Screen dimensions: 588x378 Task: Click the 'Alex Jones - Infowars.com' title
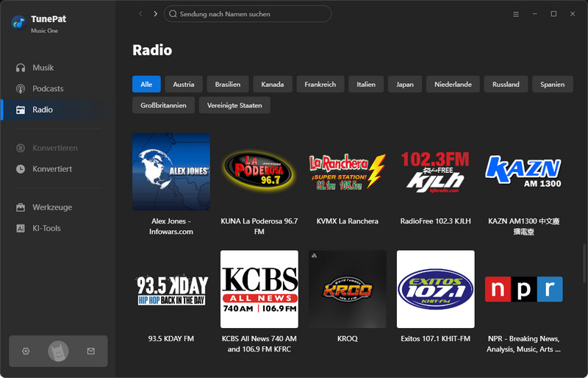click(x=171, y=227)
